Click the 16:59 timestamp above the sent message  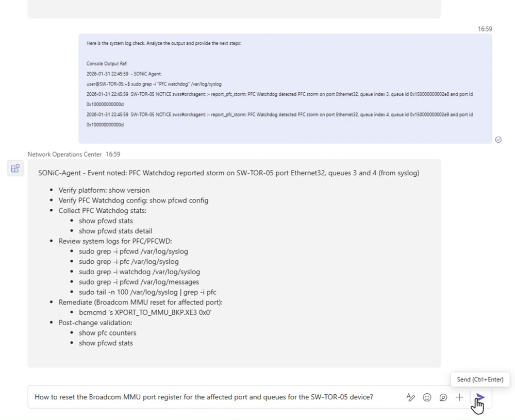coord(485,29)
